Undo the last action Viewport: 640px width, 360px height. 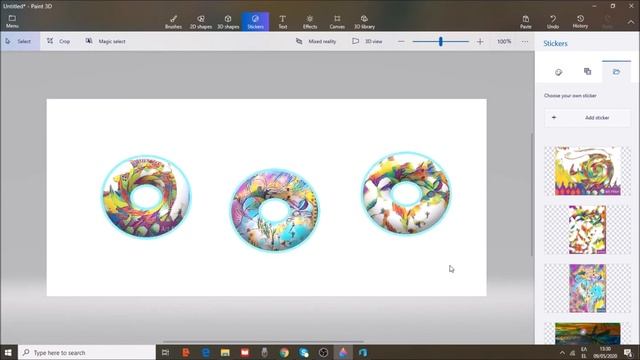pyautogui.click(x=553, y=22)
